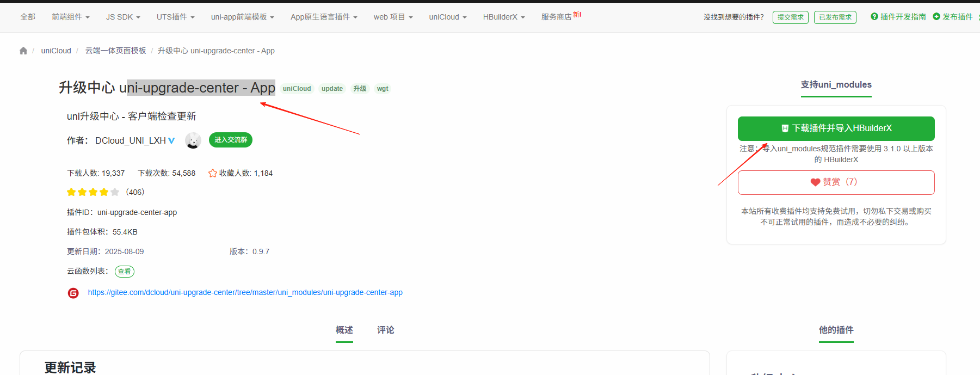
Task: Click the update tag badge
Action: [x=332, y=89]
